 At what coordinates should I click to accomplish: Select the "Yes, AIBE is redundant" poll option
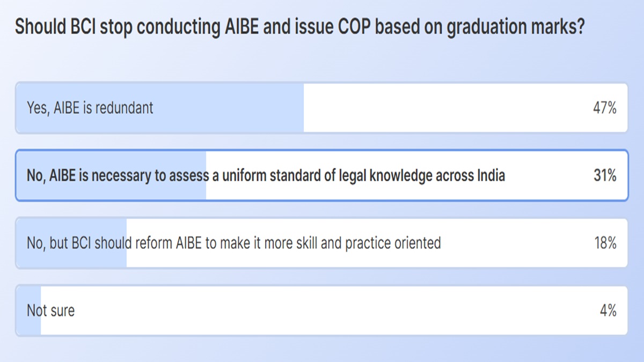(90, 108)
